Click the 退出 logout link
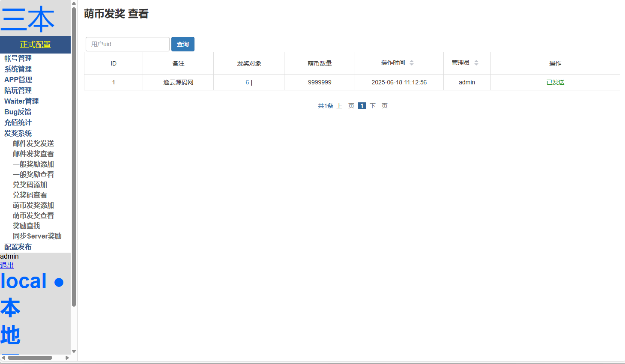Viewport: 625px width, 364px height. pyautogui.click(x=7, y=265)
